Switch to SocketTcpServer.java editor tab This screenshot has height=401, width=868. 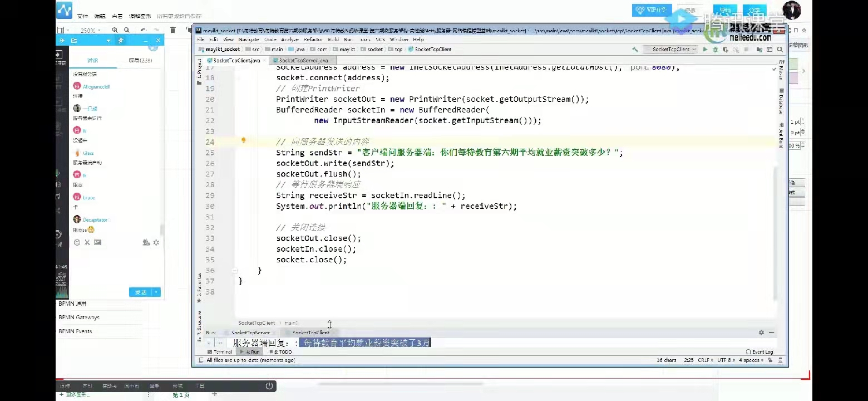303,60
